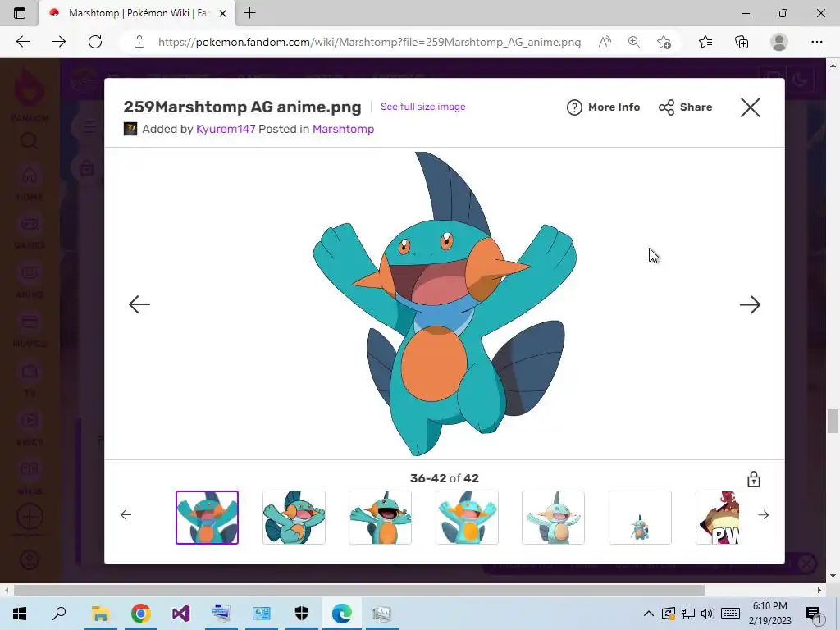The image size is (840, 630).
Task: Open the Windows Start menu
Action: tap(20, 614)
